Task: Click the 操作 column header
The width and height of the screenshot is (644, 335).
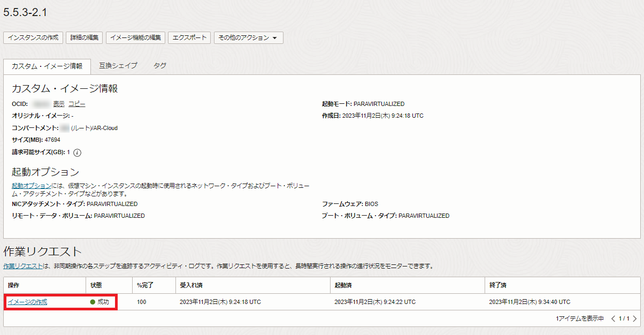Action: click(x=13, y=285)
